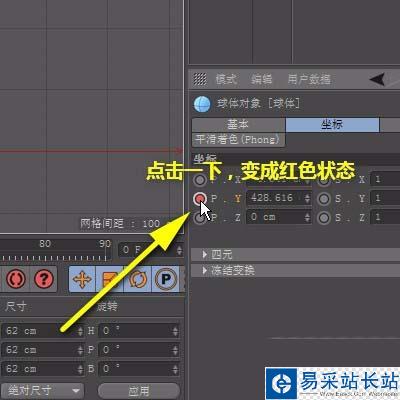This screenshot has width=400, height=400.
Task: Click the stepper arrows of 0 F field
Action: coord(179,250)
